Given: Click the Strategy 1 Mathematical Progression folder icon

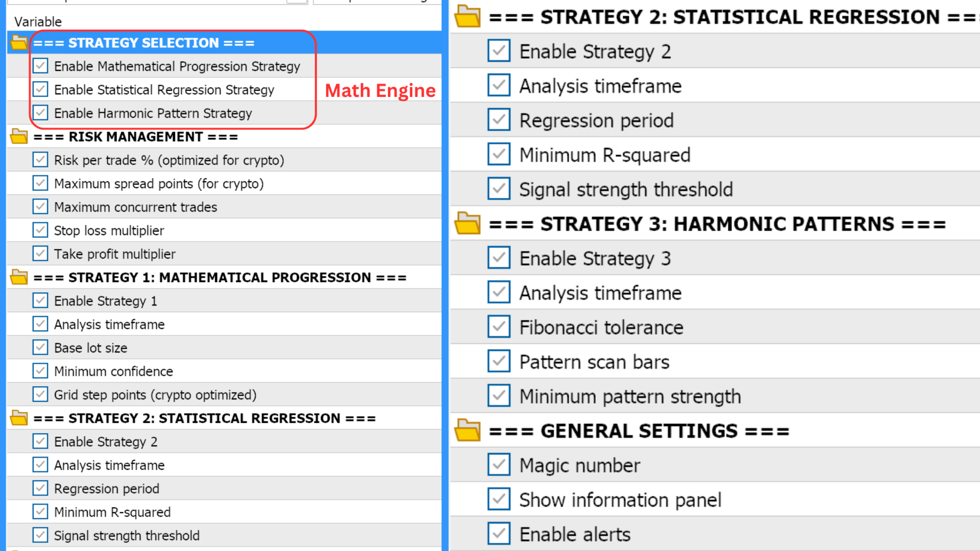Looking at the screenshot, I should point(19,277).
